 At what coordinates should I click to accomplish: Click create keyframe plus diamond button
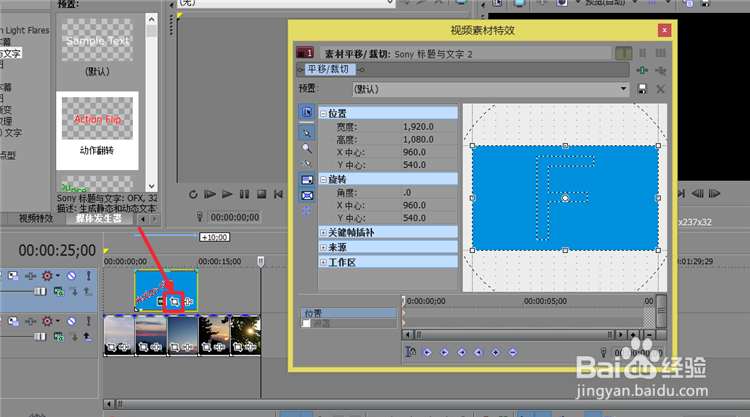[496, 352]
